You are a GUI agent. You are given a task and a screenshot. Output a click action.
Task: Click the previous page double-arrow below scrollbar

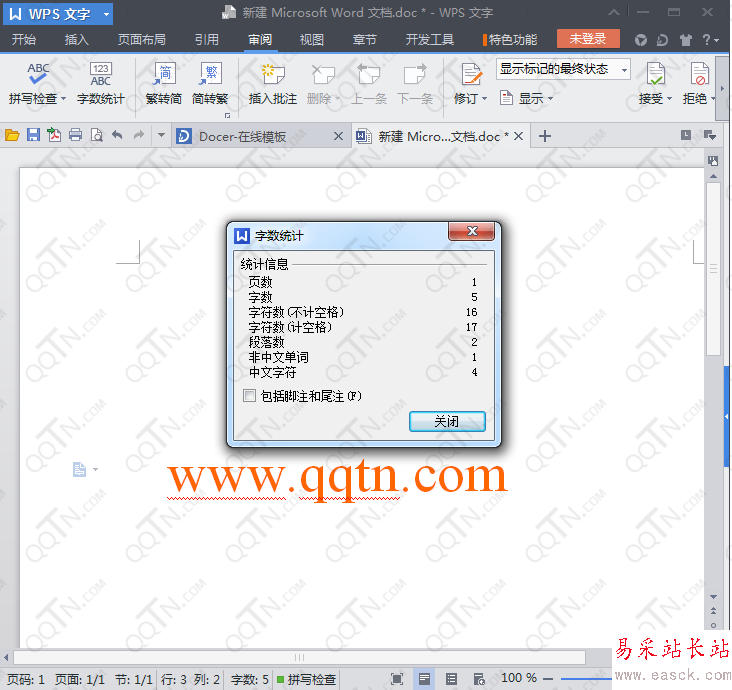pyautogui.click(x=713, y=611)
